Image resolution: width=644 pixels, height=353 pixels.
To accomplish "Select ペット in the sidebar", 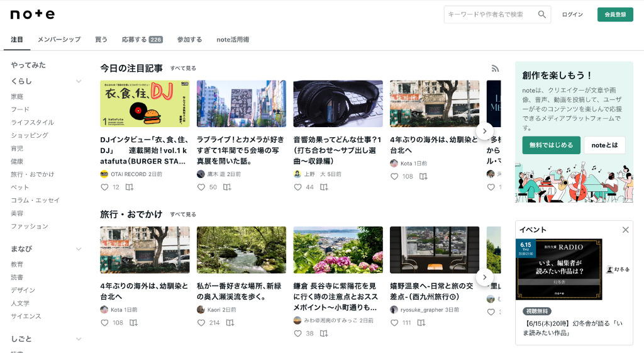I will [x=20, y=188].
